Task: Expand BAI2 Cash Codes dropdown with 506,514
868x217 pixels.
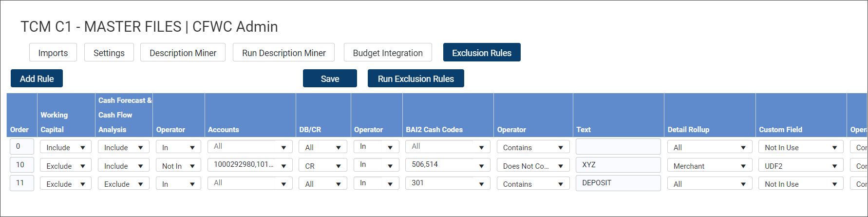Action: (448, 165)
